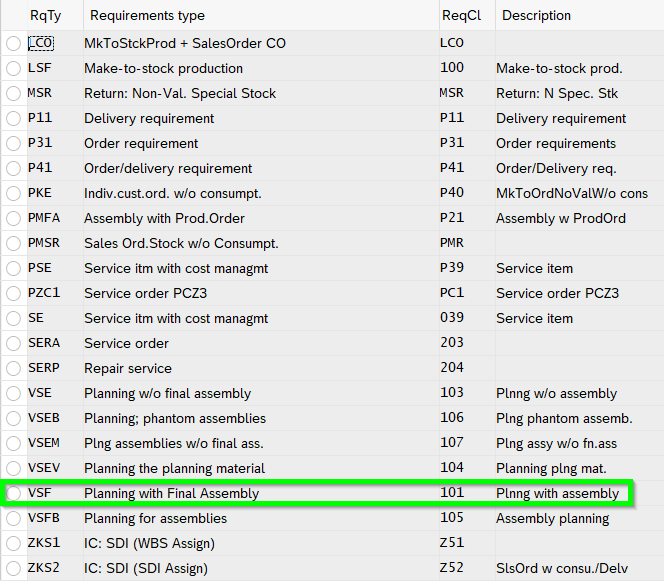This screenshot has height=581, width=664.
Task: Select radio button beside SERA
Action: point(13,343)
